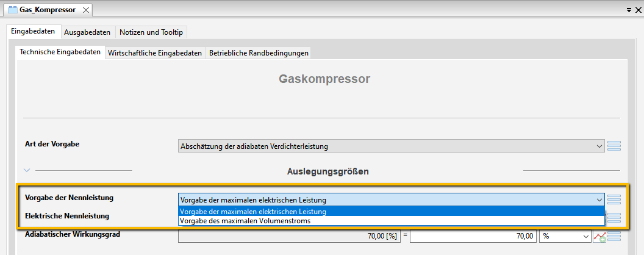
Task: Close the Vorgabe der Nennleistung dropdown arrow
Action: pos(599,200)
